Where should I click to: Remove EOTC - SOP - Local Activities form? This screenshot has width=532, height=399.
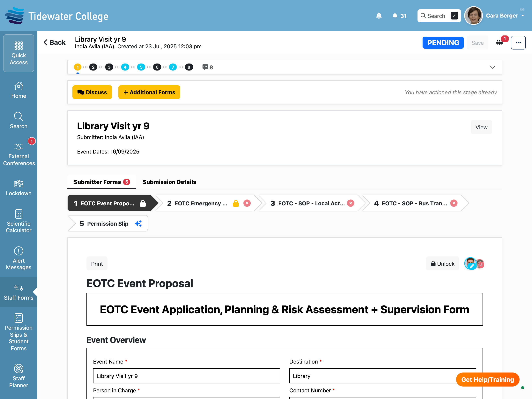click(x=351, y=203)
